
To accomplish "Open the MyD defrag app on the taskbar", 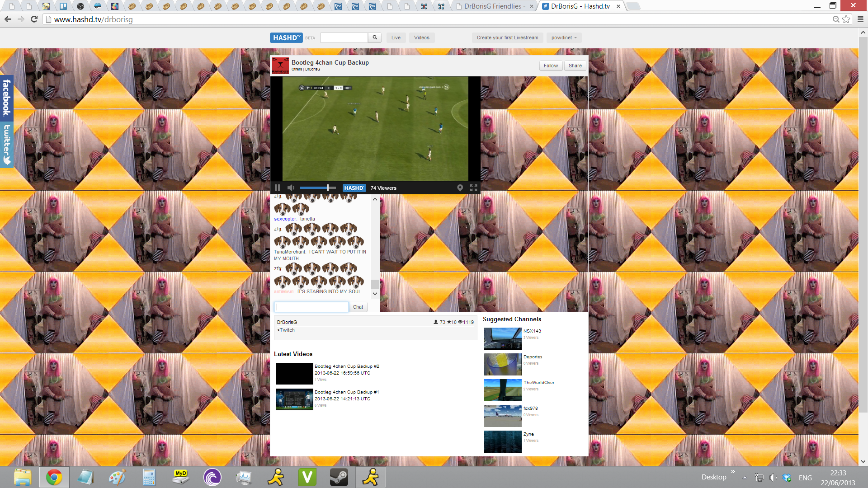I will coord(180,477).
